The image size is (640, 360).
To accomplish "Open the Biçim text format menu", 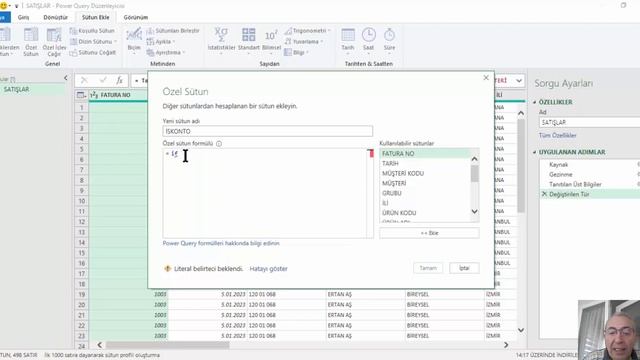I will (134, 40).
